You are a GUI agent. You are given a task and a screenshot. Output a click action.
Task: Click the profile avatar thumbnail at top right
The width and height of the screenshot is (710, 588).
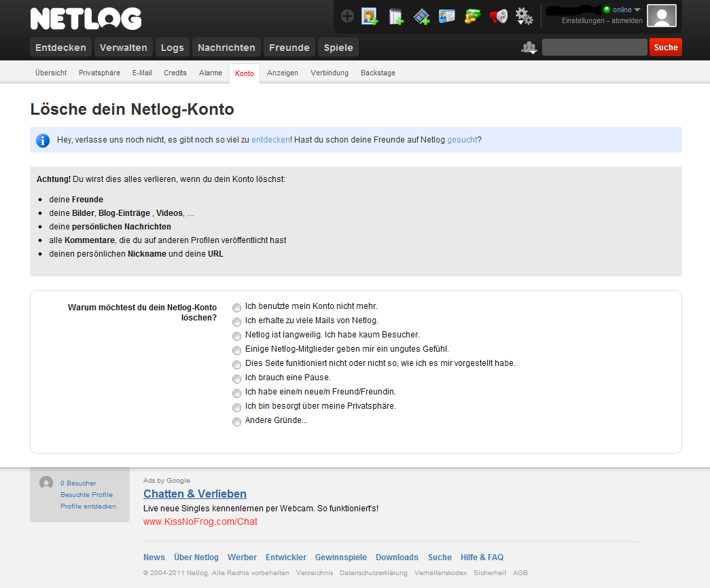[662, 16]
